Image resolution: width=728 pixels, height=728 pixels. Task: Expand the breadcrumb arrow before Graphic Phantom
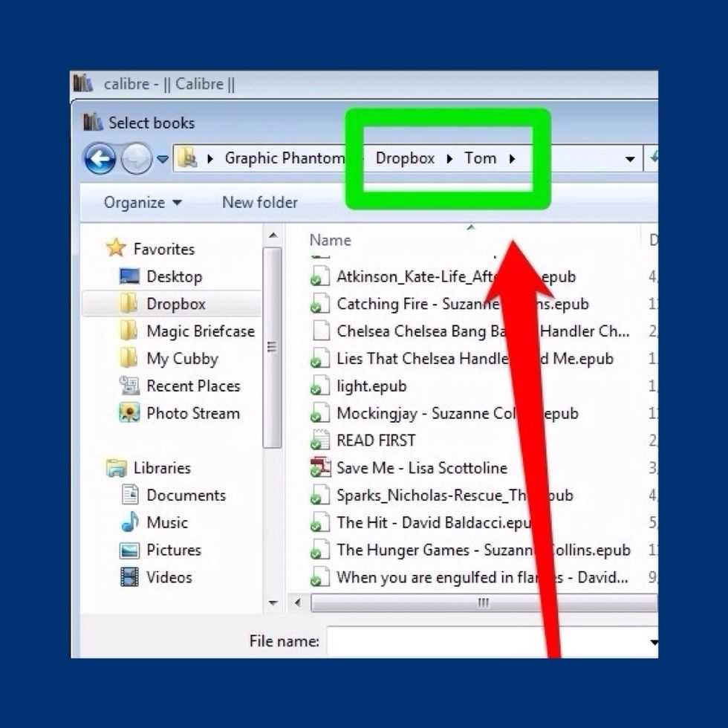(209, 159)
